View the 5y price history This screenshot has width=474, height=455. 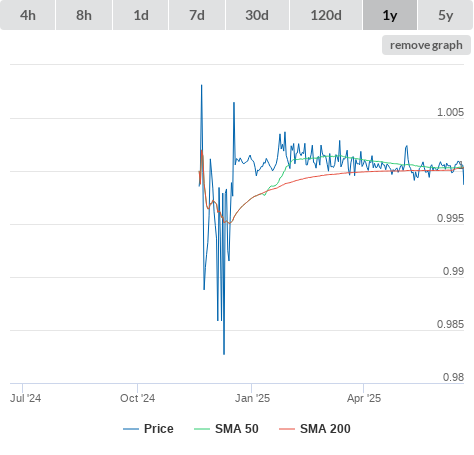pos(445,15)
